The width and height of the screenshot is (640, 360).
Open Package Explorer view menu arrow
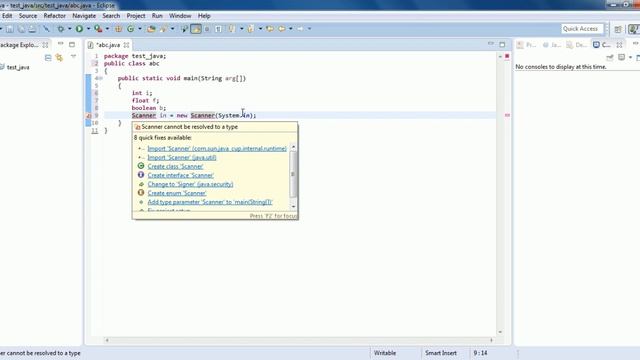[73, 57]
